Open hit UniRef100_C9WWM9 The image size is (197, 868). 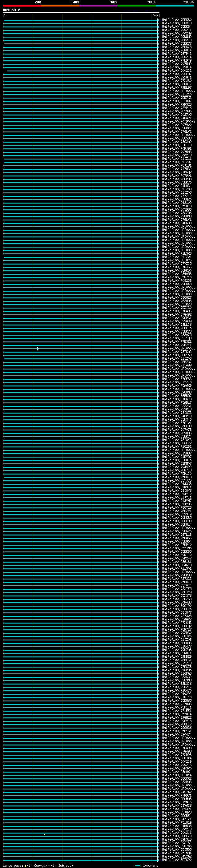pyautogui.click(x=176, y=37)
